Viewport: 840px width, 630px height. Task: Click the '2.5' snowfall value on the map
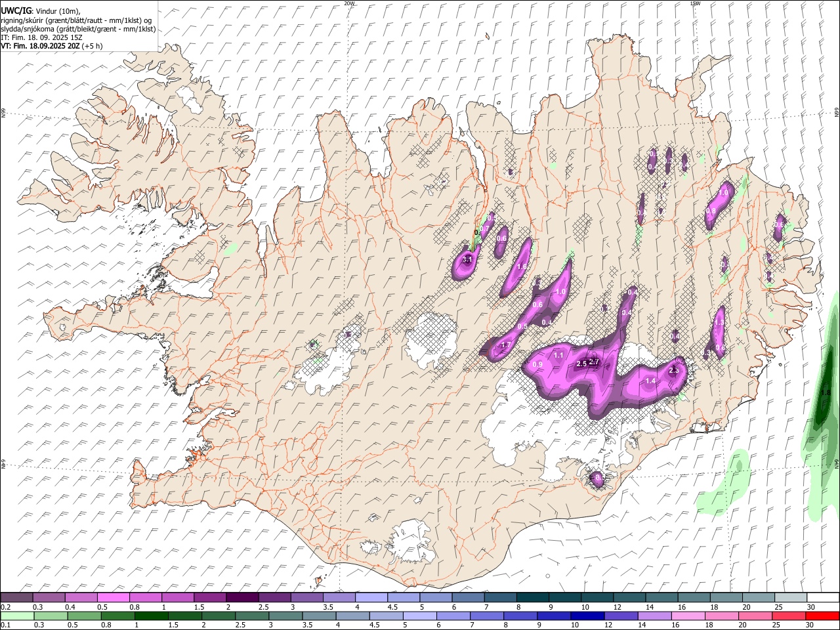tap(581, 364)
